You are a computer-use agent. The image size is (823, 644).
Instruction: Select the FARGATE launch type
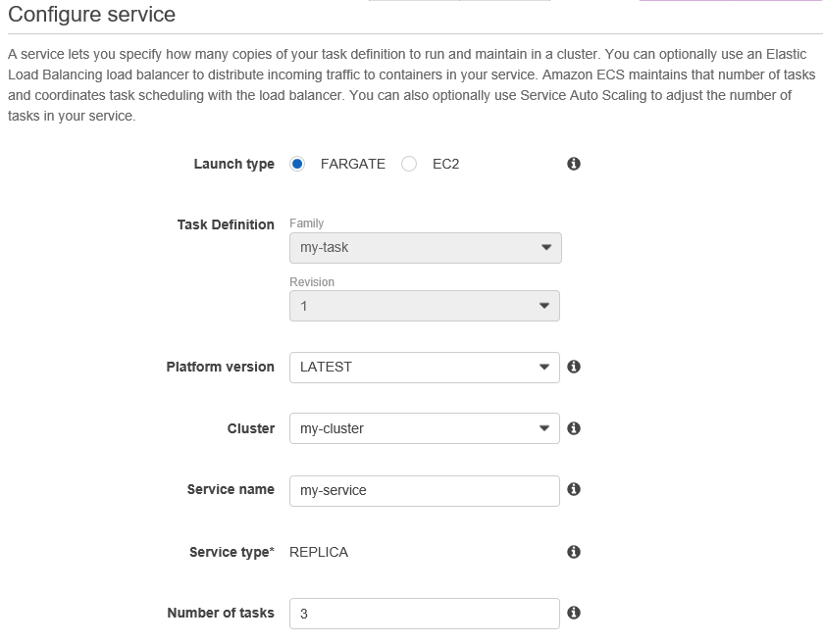click(x=298, y=164)
